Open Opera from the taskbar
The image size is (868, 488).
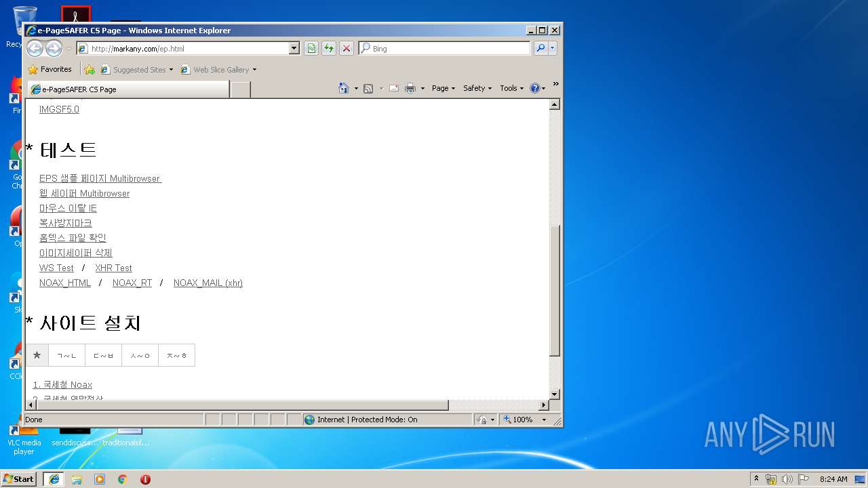[x=145, y=479]
